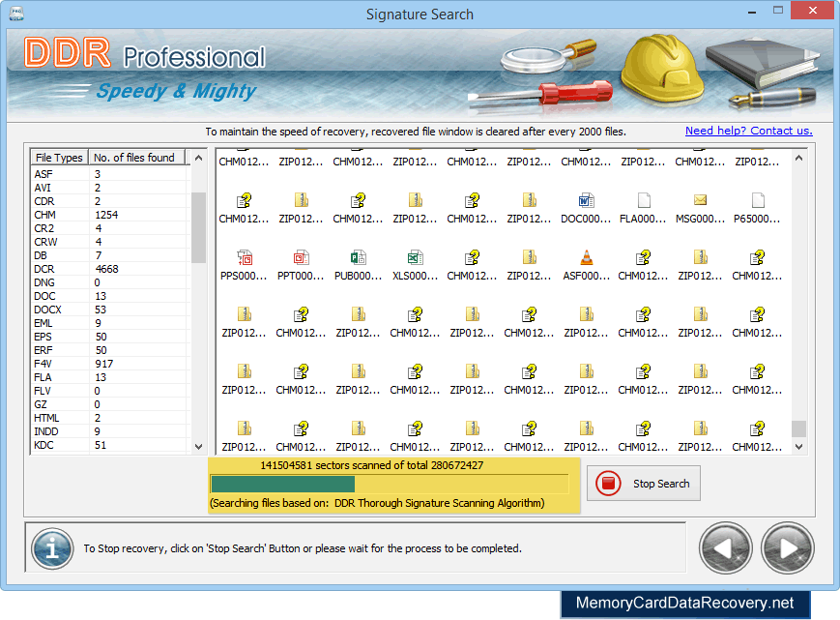Close the Signature Search window

(813, 11)
